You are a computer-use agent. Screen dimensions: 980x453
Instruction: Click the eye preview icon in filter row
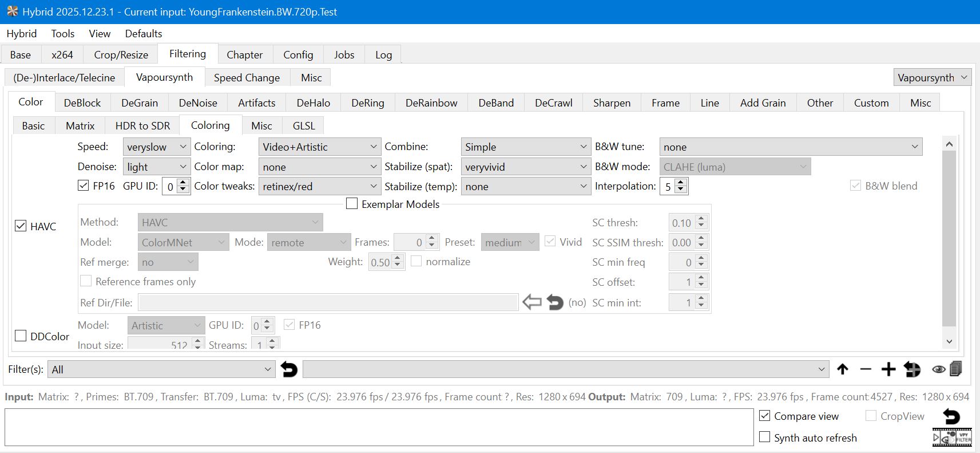[938, 369]
